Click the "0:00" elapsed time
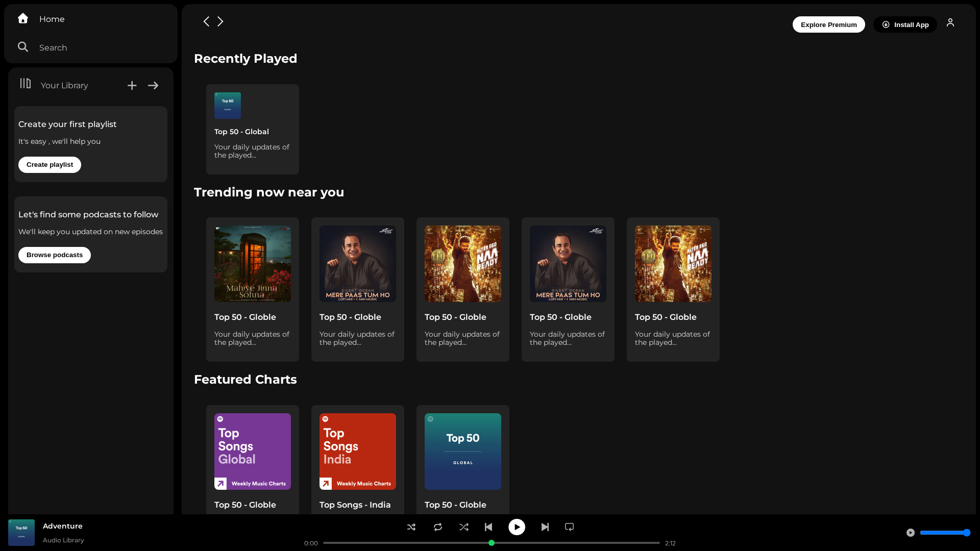 [x=311, y=543]
